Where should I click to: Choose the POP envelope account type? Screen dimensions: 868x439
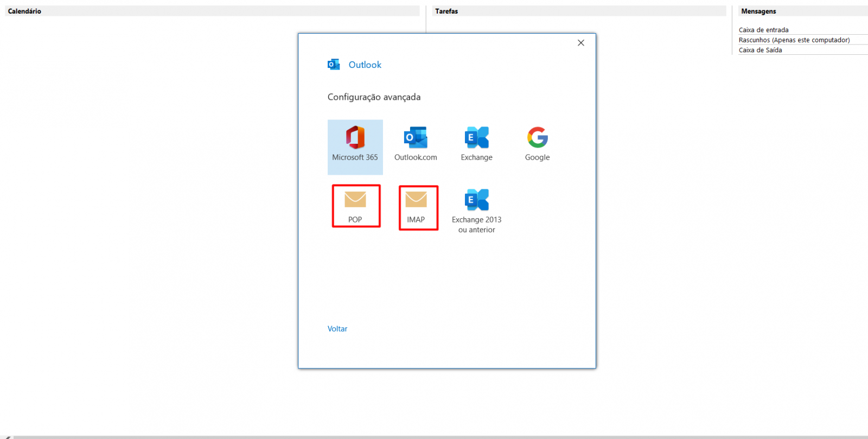point(355,207)
